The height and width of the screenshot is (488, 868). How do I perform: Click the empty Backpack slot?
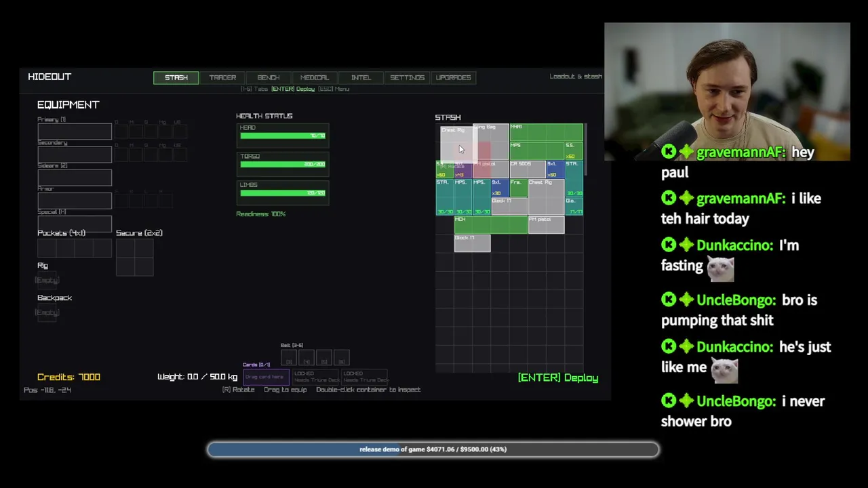tap(47, 312)
